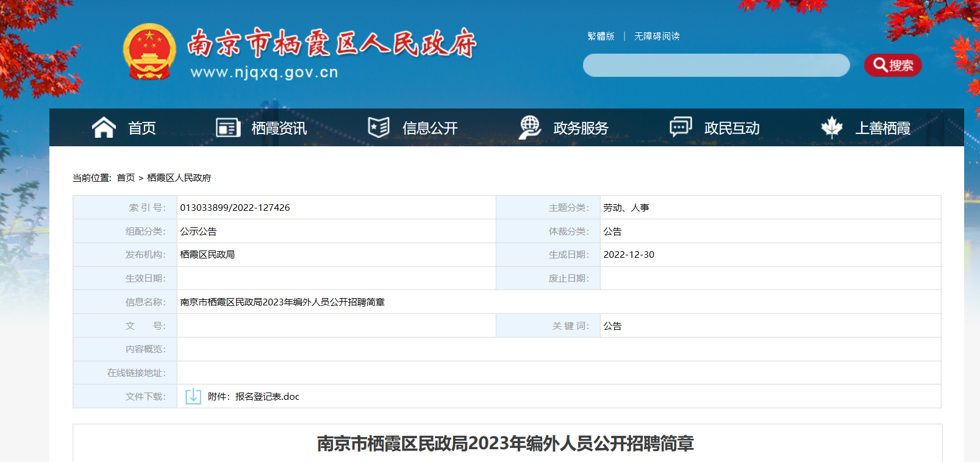Open the 信息公开 navigation menu item
This screenshot has width=980, height=462.
coord(430,128)
